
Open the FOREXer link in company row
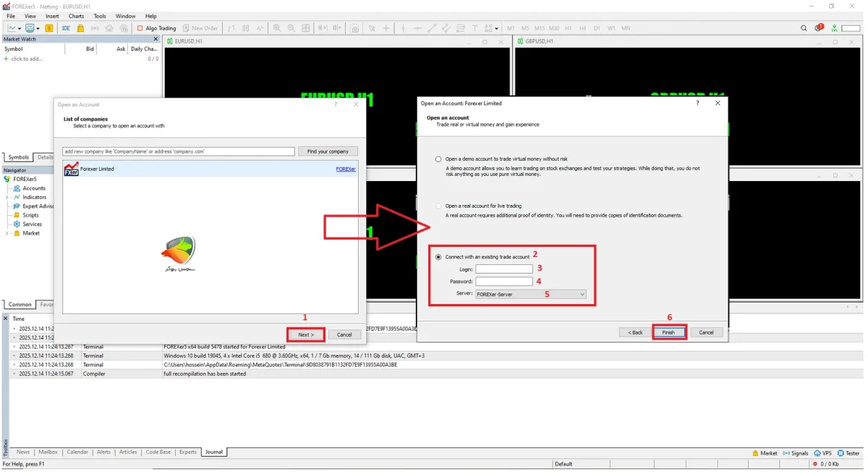tap(346, 169)
